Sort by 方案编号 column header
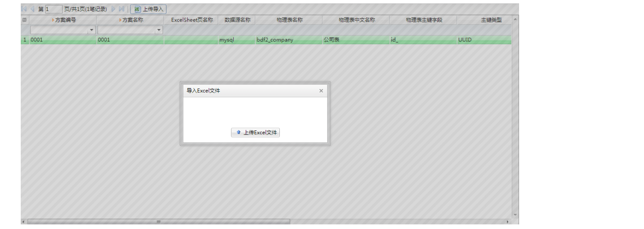644x229 pixels. [x=64, y=20]
